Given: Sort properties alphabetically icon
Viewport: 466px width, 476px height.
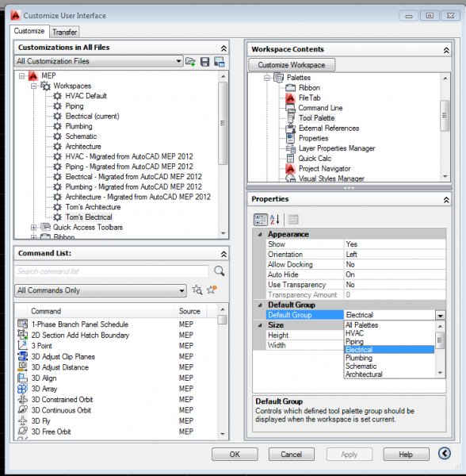Looking at the screenshot, I should (274, 220).
